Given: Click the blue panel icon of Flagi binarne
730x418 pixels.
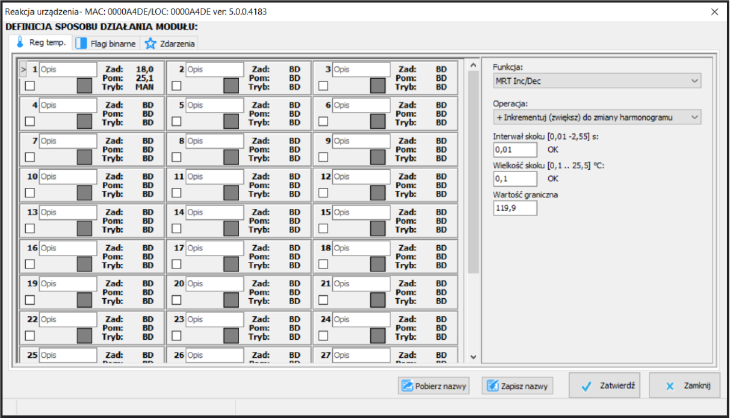Looking at the screenshot, I should pos(81,43).
